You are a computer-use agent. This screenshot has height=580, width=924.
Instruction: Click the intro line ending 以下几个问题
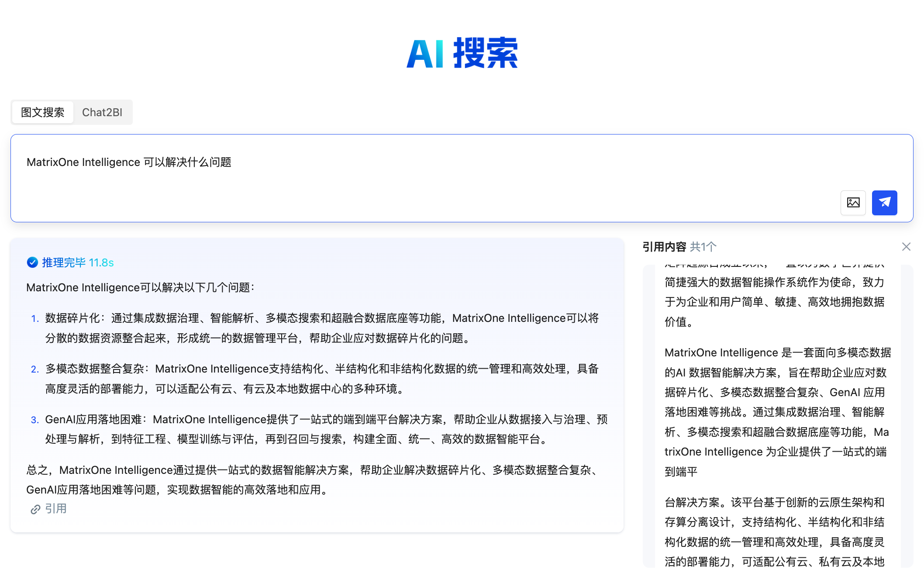tap(141, 287)
